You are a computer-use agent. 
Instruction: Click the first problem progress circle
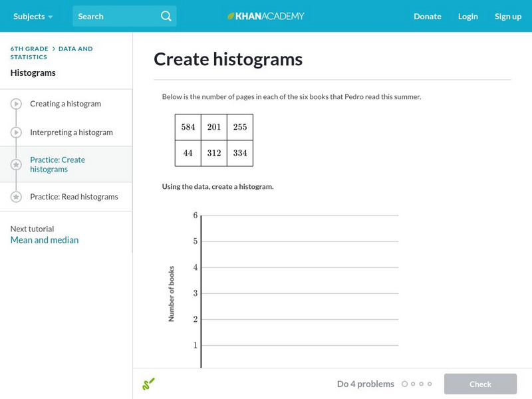tap(404, 384)
